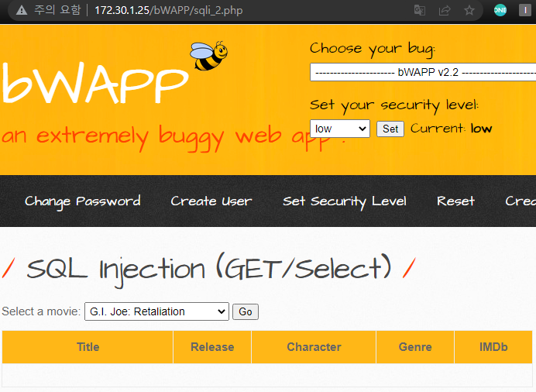Click the IMDb column header
Viewport: 536px width, 392px height.
[x=493, y=347]
